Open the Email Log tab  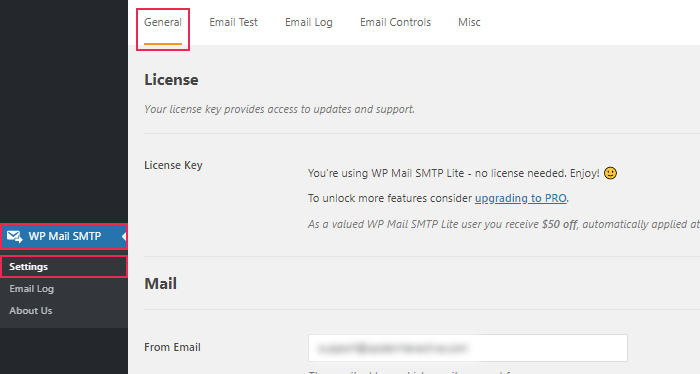coord(308,22)
